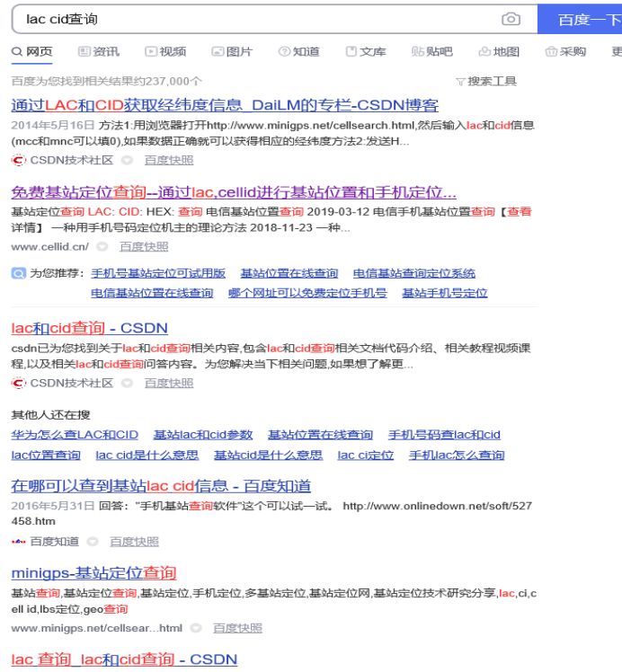Open suggestion 电信基站位置在线查询

click(x=152, y=293)
